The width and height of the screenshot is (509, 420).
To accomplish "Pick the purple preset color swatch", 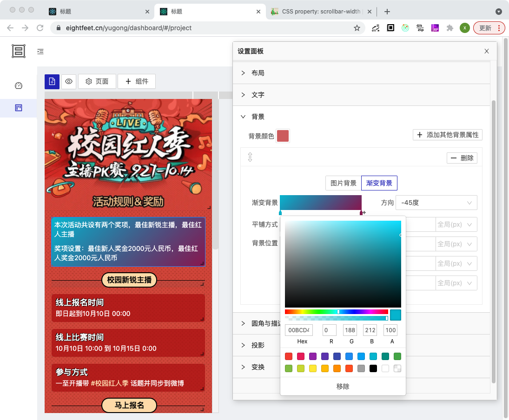I will pos(313,356).
